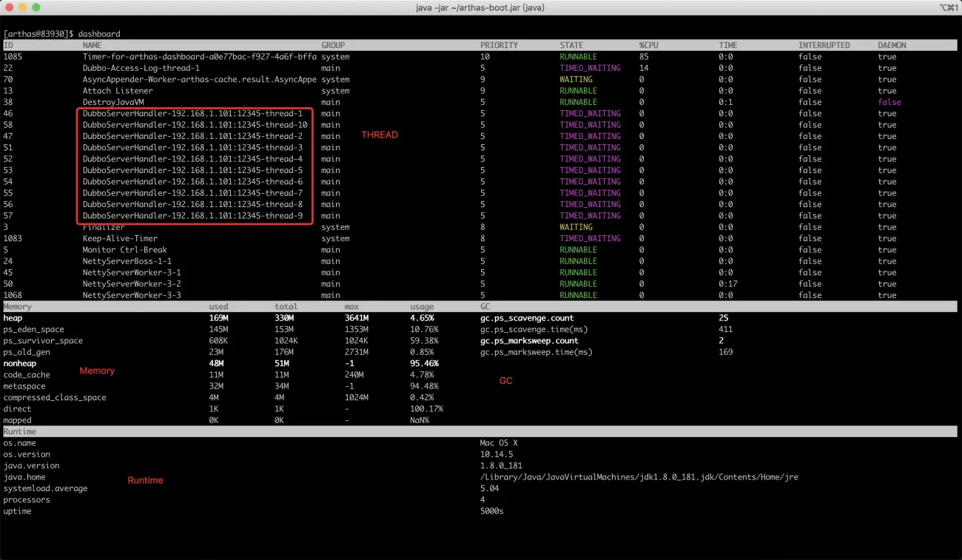Viewport: 962px width, 560px height.
Task: Click the ps_eden_space row label
Action: [33, 329]
